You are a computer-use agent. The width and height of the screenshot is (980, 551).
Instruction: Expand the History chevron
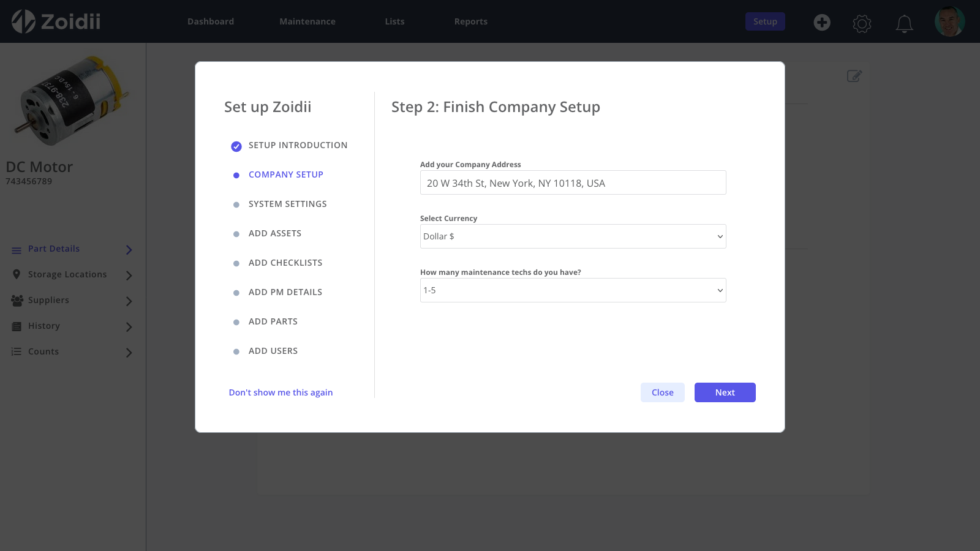(129, 327)
